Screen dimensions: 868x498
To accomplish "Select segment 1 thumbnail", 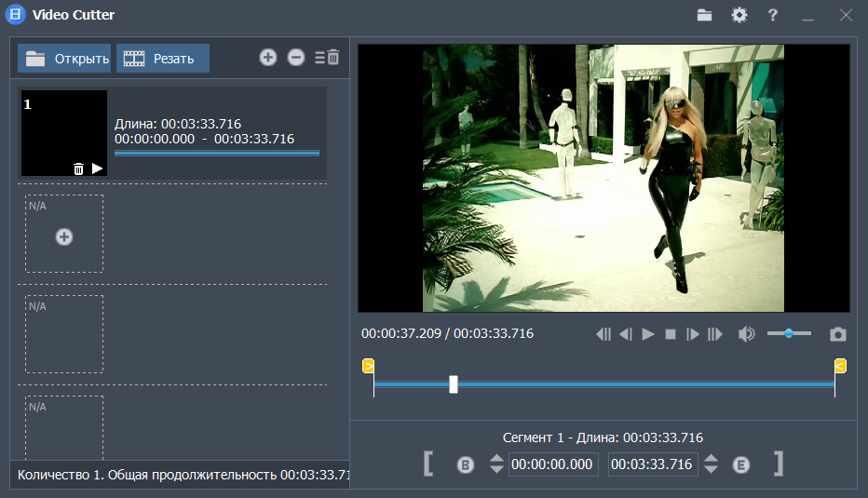I will tap(64, 133).
